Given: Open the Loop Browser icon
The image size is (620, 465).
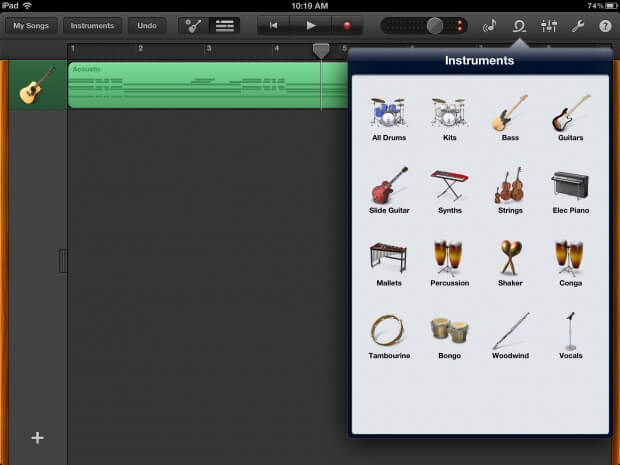Looking at the screenshot, I should tap(519, 26).
